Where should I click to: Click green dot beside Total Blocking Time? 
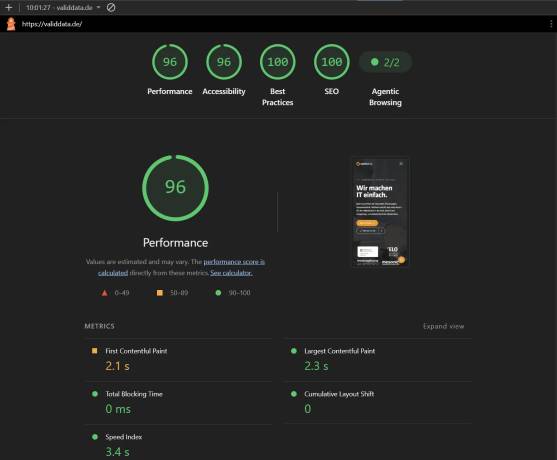[95, 394]
